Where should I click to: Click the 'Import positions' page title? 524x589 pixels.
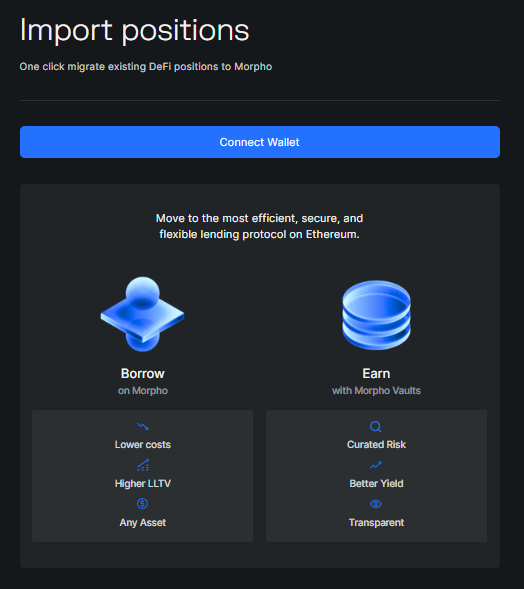tap(134, 31)
